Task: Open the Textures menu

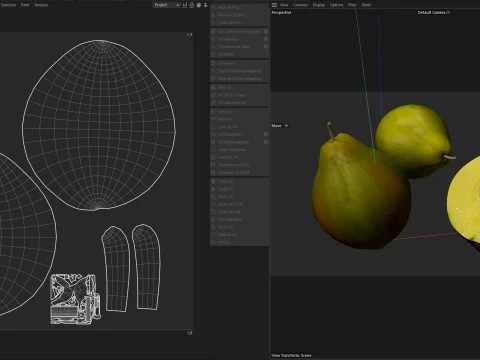Action: pos(41,5)
